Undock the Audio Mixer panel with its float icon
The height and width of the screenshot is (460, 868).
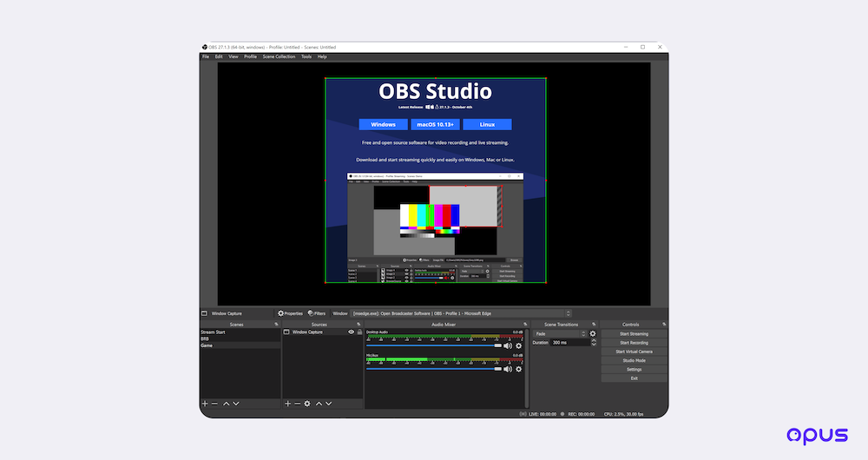[x=525, y=325]
